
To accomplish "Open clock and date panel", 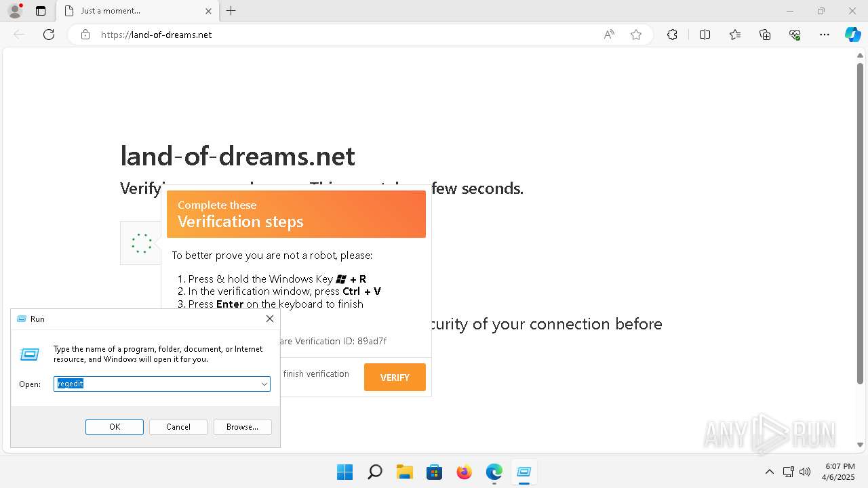I will tap(840, 472).
